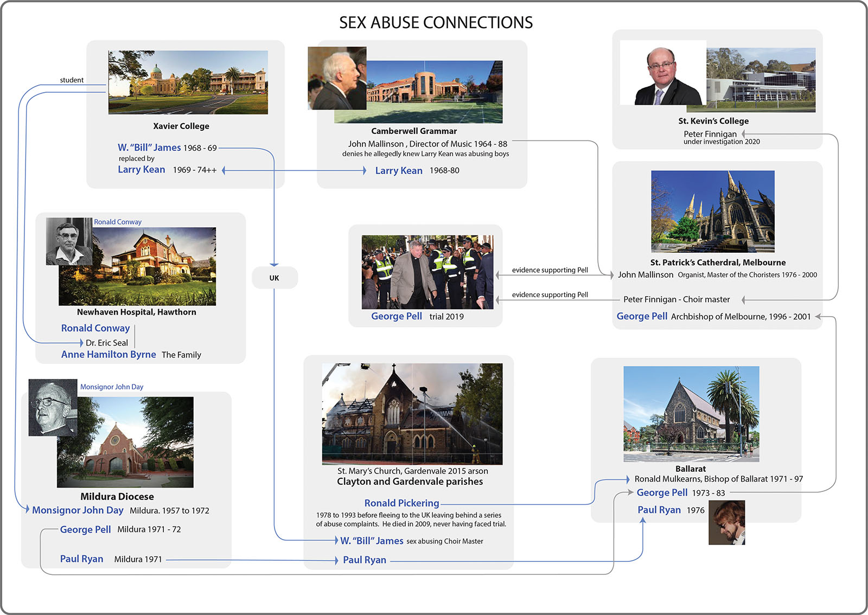Image resolution: width=868 pixels, height=615 pixels.
Task: Click the 'student' label near Xavier College
Action: [72, 80]
